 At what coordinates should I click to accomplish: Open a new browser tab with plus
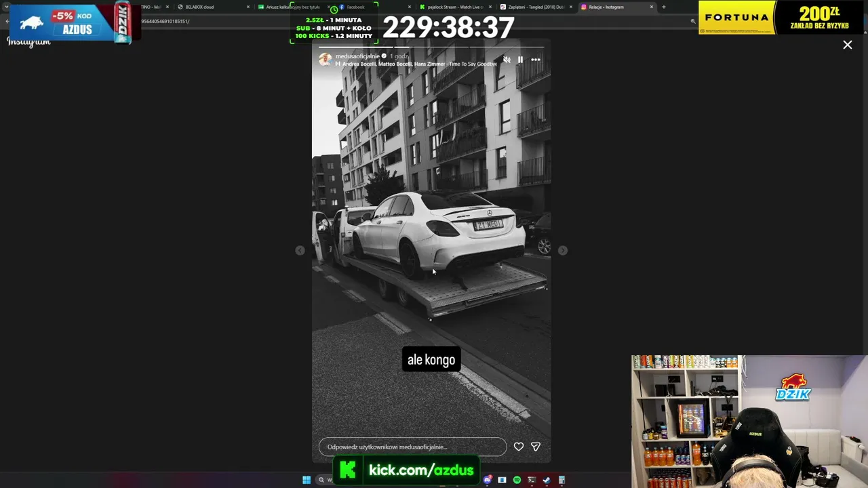(x=663, y=7)
